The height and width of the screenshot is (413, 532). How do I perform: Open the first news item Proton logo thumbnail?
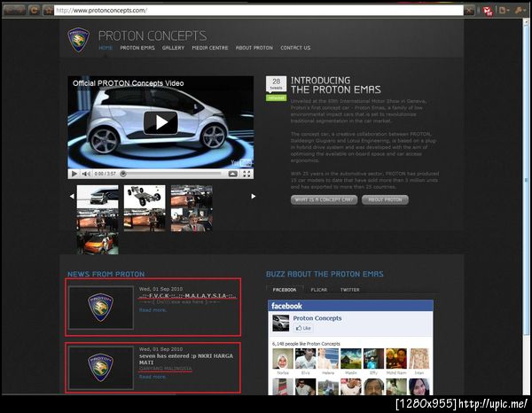coord(101,308)
